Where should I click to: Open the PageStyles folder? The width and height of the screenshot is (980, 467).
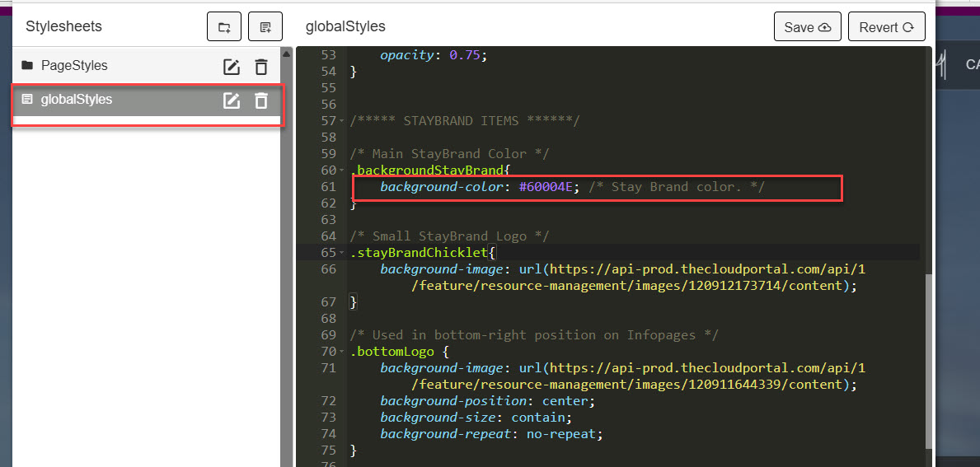click(x=74, y=66)
